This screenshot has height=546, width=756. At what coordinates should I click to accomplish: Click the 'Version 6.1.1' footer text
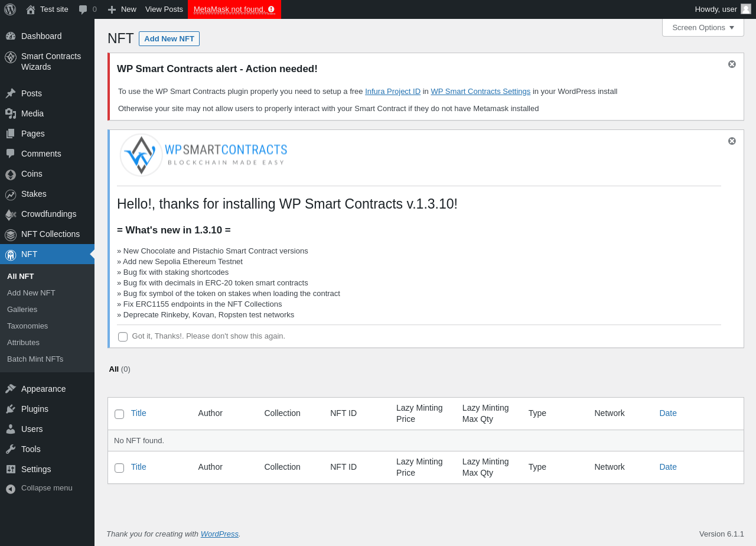722,534
